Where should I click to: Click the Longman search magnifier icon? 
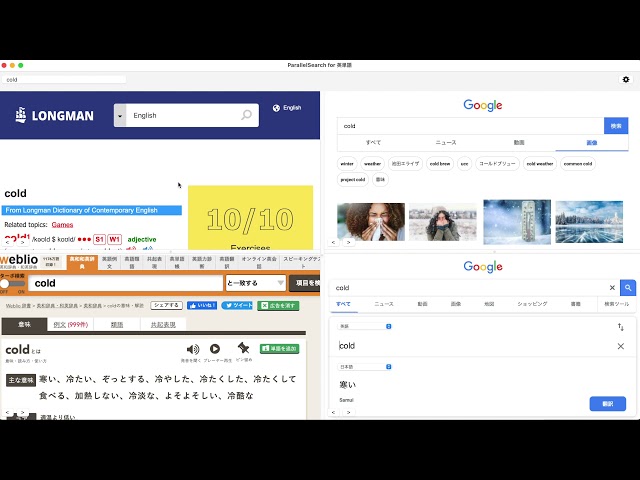tap(246, 115)
